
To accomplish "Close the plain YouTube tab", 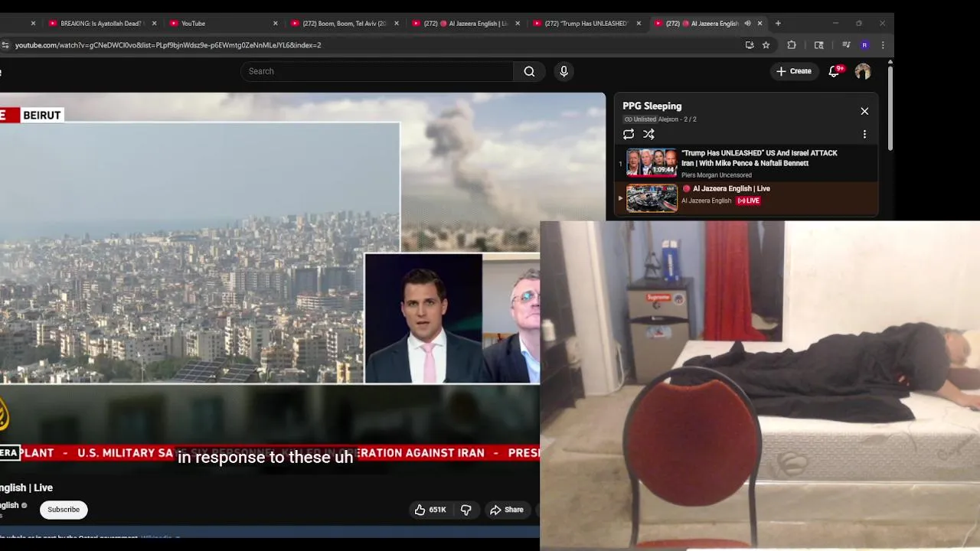I will (276, 24).
